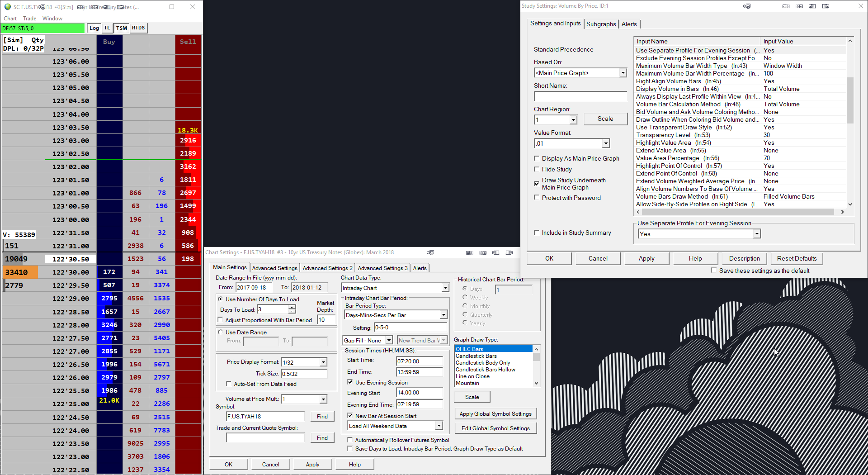Image resolution: width=868 pixels, height=475 pixels.
Task: Click leftmost window-layout icon in Study Settings title bar
Action: click(x=786, y=6)
